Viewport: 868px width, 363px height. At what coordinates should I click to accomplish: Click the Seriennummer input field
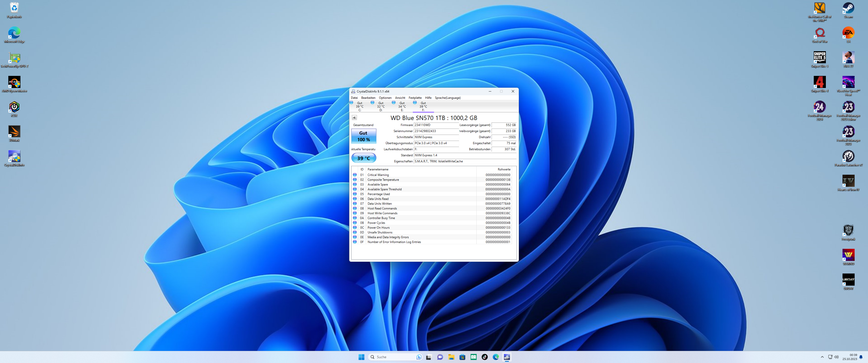point(436,131)
